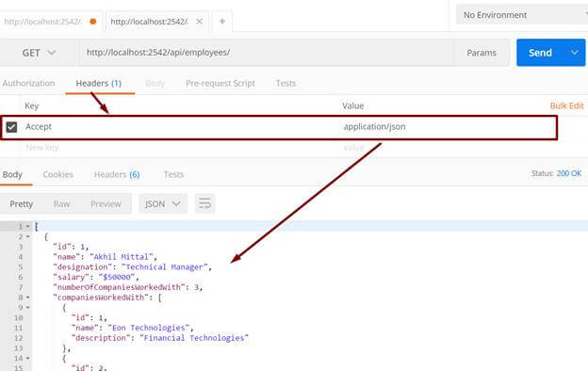This screenshot has height=371, width=588.
Task: Click the blue Send button
Action: 540,53
